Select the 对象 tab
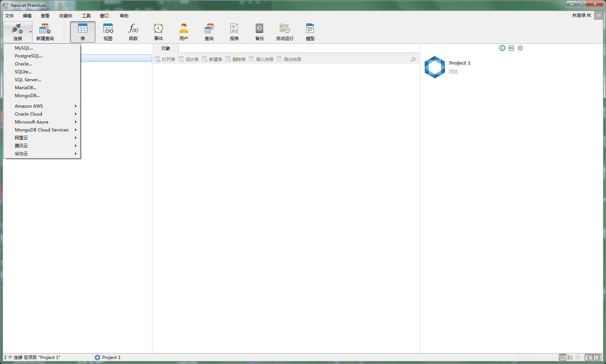The height and width of the screenshot is (364, 606). tap(166, 48)
